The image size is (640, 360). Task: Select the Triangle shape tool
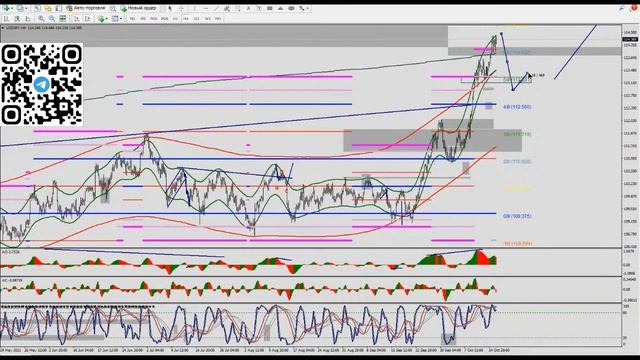point(280,8)
